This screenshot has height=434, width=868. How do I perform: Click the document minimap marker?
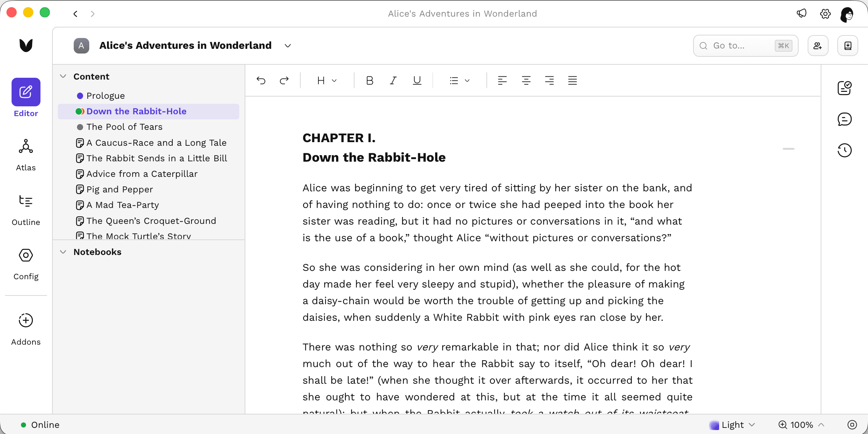788,149
